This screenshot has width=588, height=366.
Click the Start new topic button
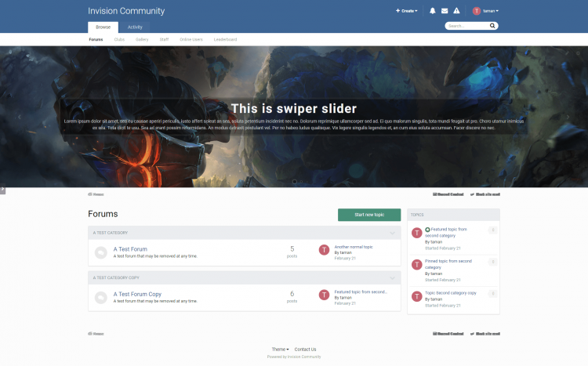(x=369, y=215)
